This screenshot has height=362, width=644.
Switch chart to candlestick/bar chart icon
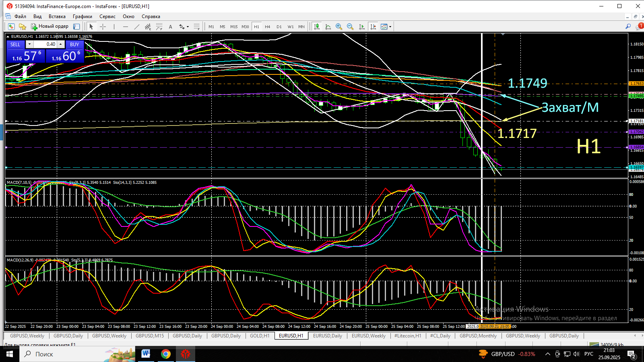pos(317,27)
